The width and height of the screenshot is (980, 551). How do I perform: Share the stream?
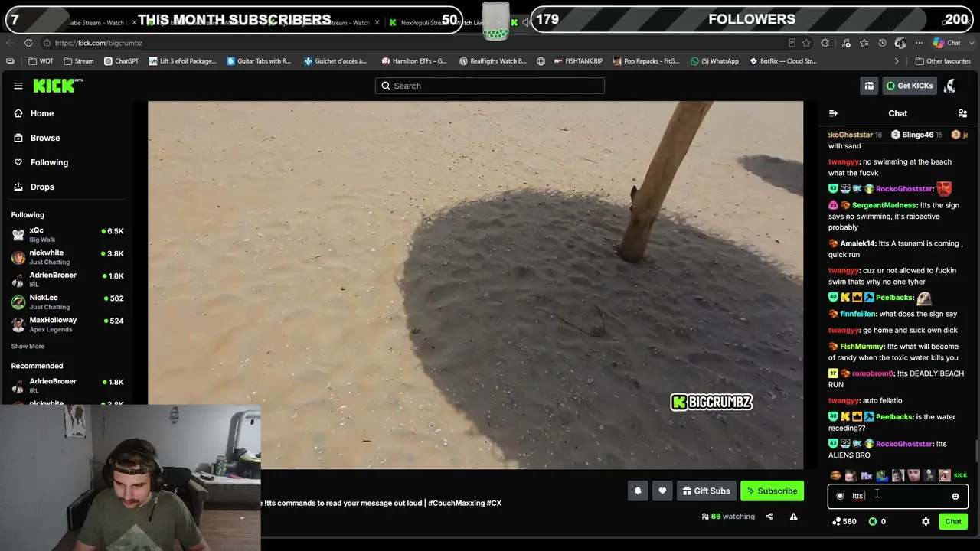(x=769, y=517)
